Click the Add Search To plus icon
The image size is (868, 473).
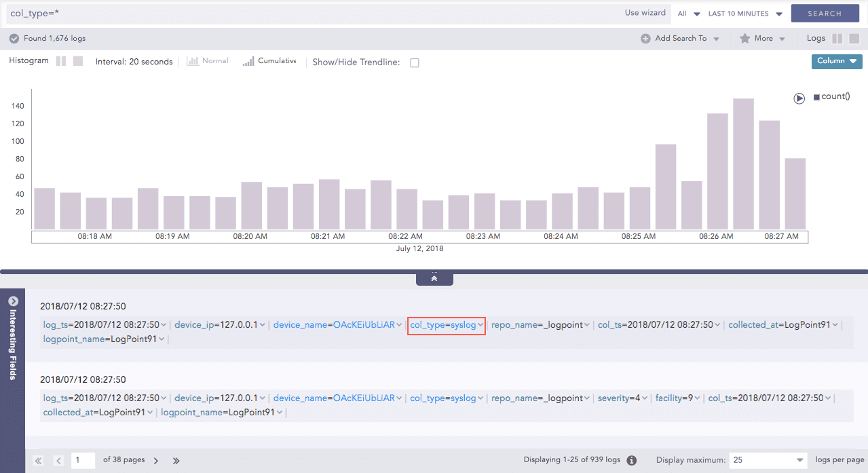[x=645, y=39]
